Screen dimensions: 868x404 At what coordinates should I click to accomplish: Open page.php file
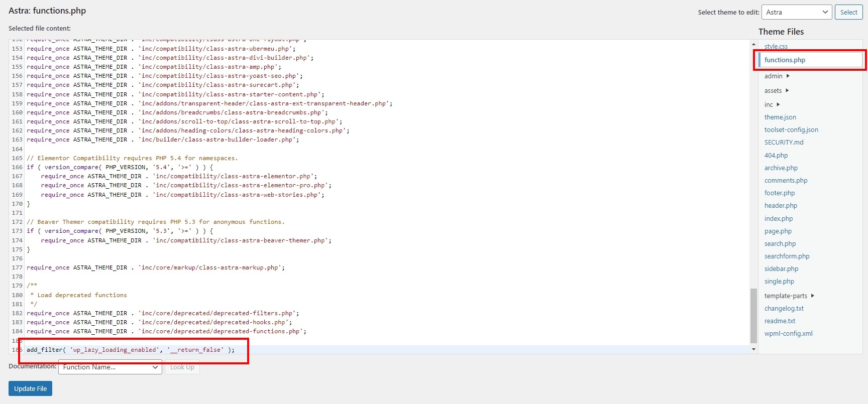(778, 231)
